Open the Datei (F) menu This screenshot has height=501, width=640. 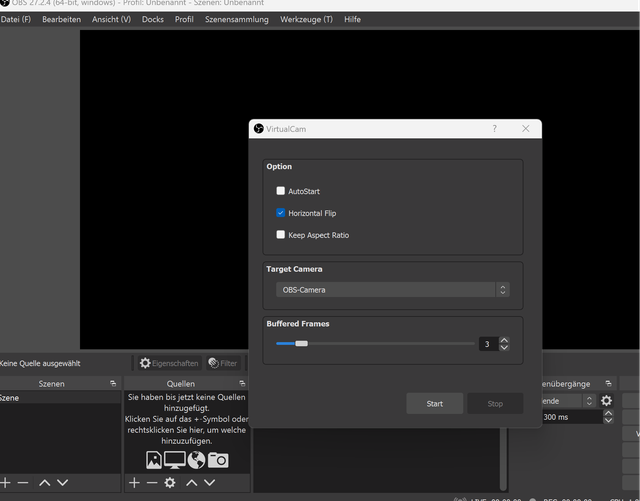(x=16, y=19)
